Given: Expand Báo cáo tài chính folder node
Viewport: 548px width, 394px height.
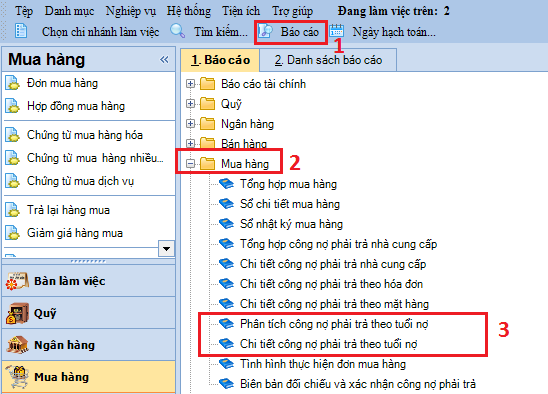Looking at the screenshot, I should tap(190, 84).
